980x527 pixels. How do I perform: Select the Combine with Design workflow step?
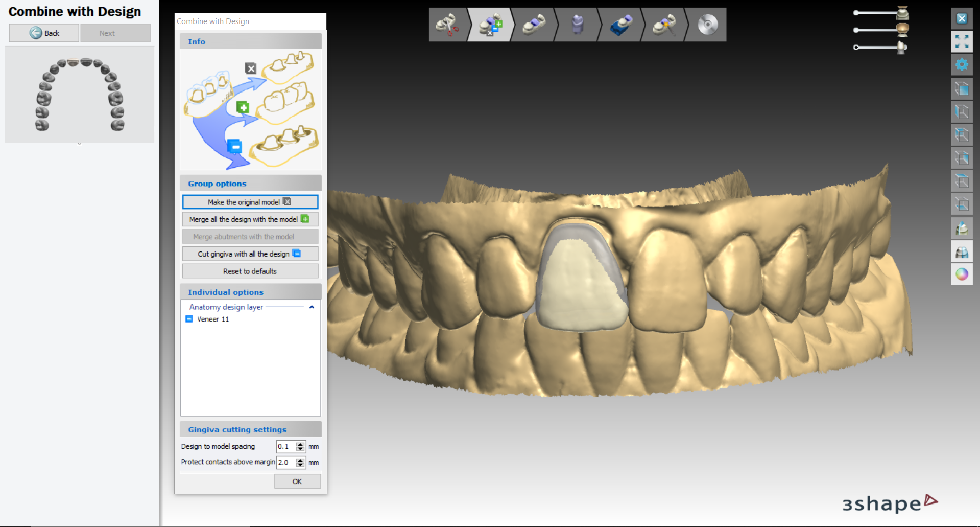pyautogui.click(x=490, y=25)
